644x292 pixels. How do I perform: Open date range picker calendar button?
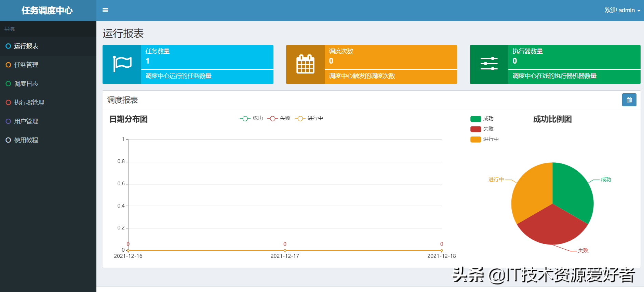pyautogui.click(x=629, y=100)
